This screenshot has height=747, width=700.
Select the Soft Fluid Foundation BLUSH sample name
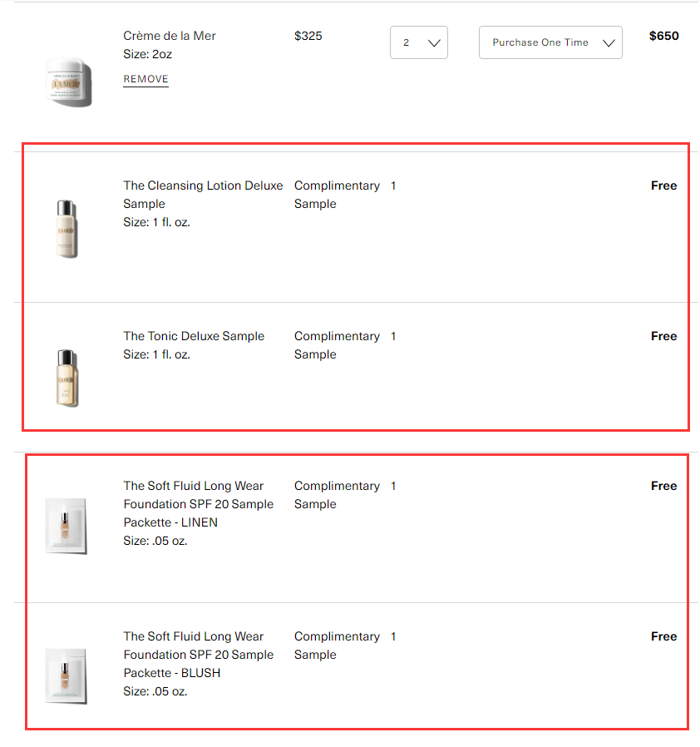click(198, 655)
